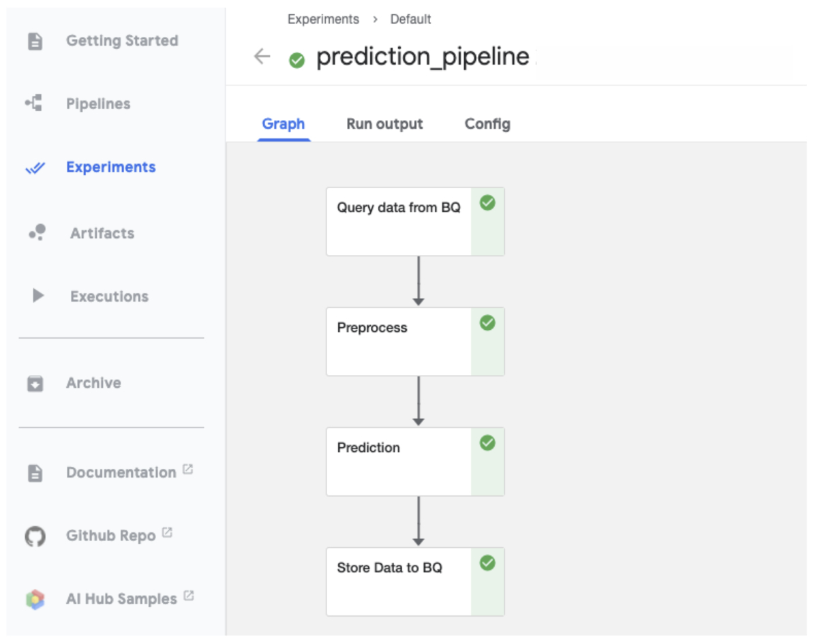Viewport: 818px width, 644px height.
Task: Click the Github octocat icon
Action: point(35,536)
